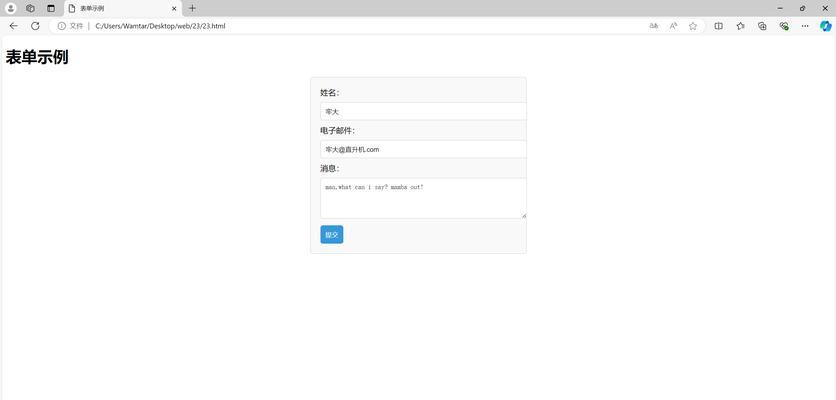Add page to favorites star icon

click(x=693, y=26)
